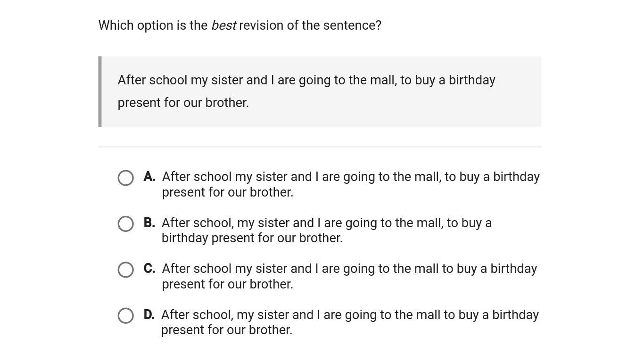Pick the option D radio button
The height and width of the screenshot is (362, 644).
[x=125, y=316]
